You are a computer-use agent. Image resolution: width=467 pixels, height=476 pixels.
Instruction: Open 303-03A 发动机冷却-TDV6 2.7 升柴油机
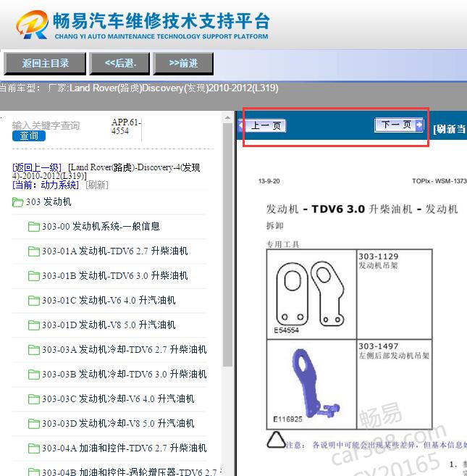(125, 349)
